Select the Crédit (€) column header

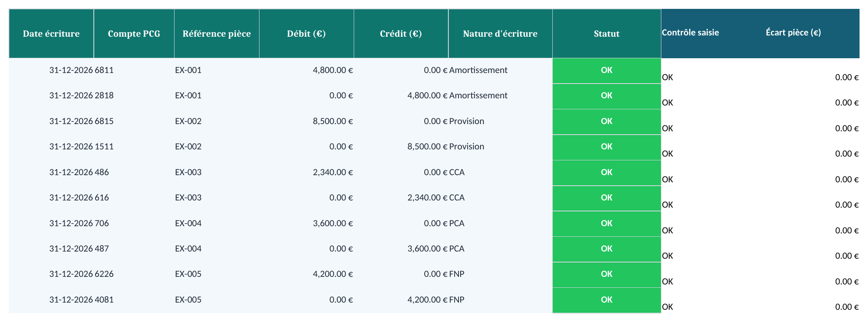(401, 34)
